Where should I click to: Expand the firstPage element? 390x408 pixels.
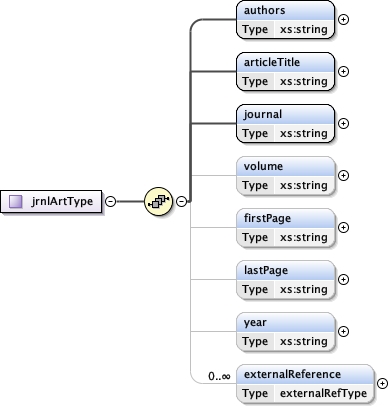(343, 228)
